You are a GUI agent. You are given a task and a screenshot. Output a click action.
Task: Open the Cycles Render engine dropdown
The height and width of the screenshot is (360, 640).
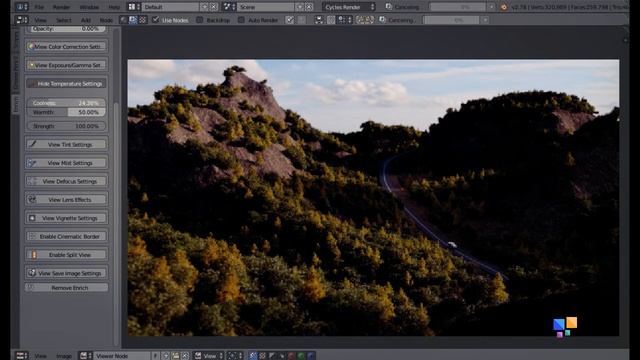coord(349,7)
